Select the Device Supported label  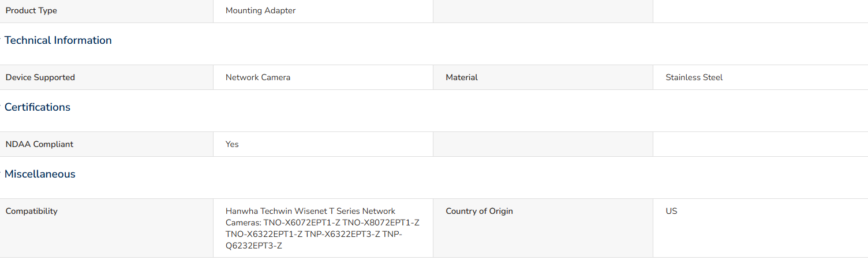40,77
